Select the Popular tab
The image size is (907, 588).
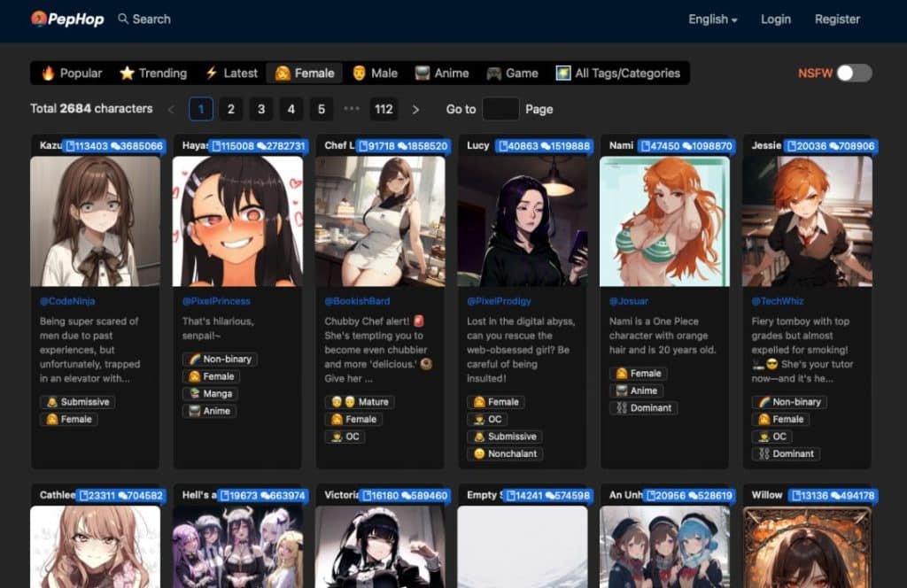click(x=72, y=73)
